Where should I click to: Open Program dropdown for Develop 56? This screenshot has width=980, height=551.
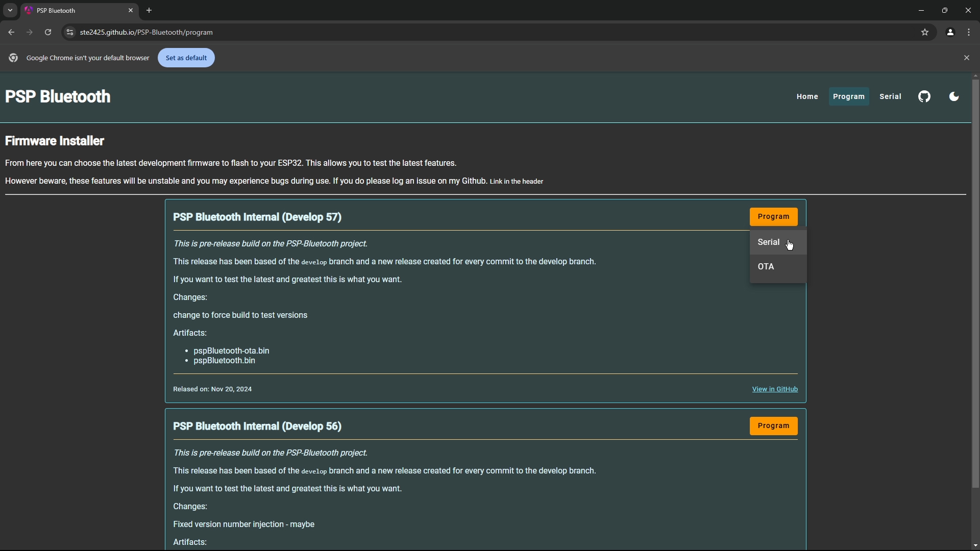point(773,426)
